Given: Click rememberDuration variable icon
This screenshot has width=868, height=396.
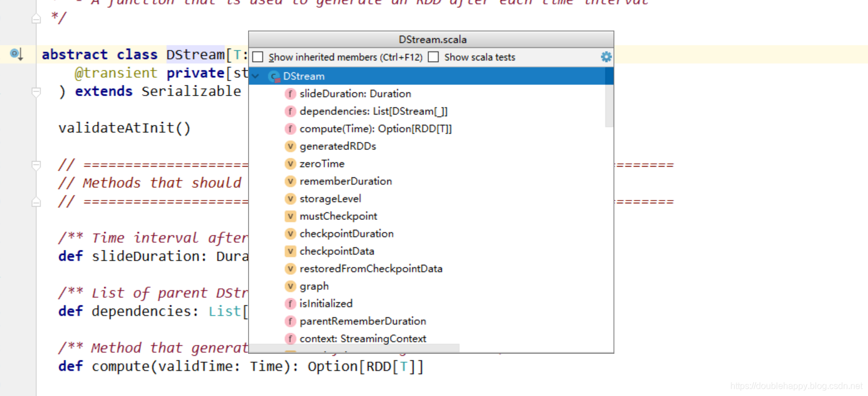Looking at the screenshot, I should coord(290,182).
